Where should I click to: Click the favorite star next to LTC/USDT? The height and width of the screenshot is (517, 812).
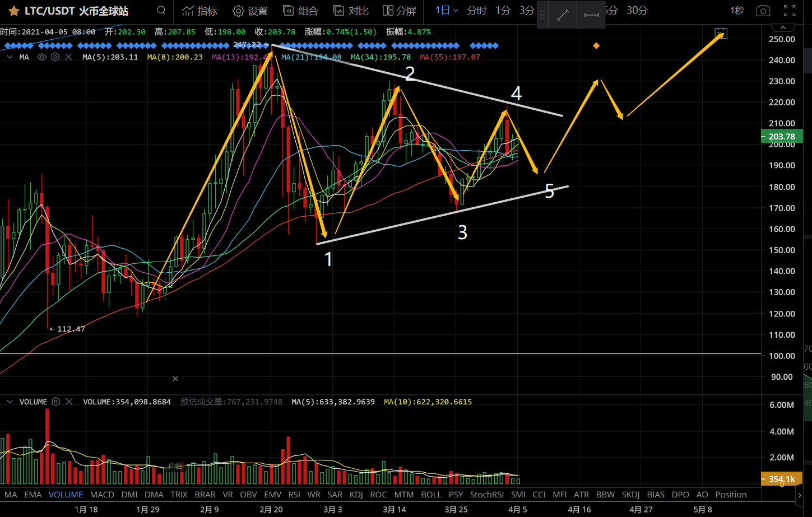(x=14, y=11)
